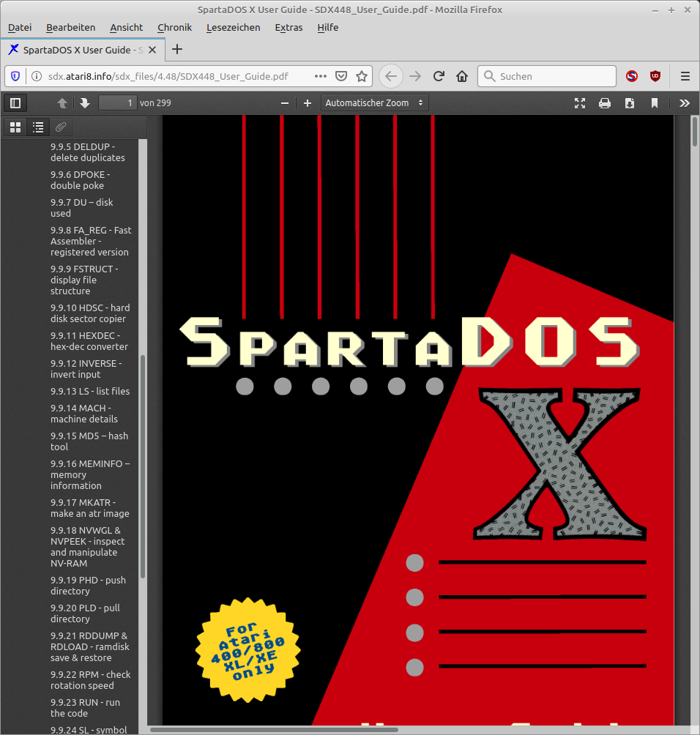Image resolution: width=700 pixels, height=735 pixels.
Task: Click the Suchen search field
Action: [547, 76]
